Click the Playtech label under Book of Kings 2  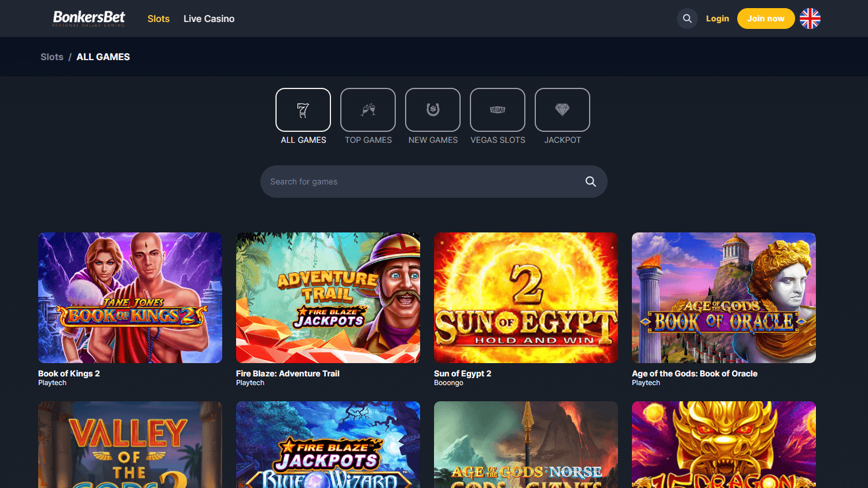[x=52, y=382]
